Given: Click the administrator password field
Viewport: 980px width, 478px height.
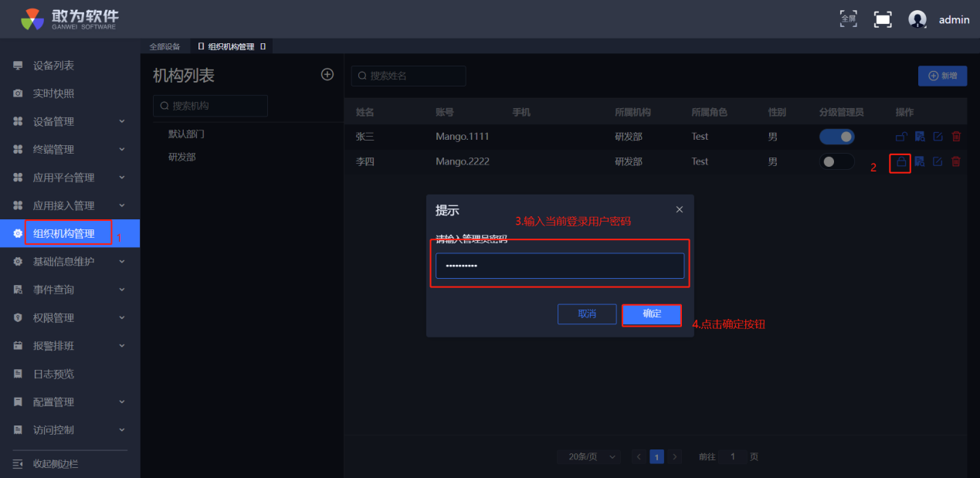Looking at the screenshot, I should click(560, 266).
